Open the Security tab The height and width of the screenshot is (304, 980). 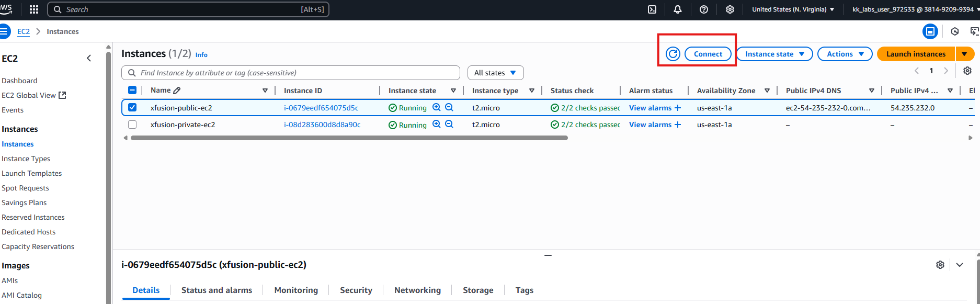click(x=356, y=290)
